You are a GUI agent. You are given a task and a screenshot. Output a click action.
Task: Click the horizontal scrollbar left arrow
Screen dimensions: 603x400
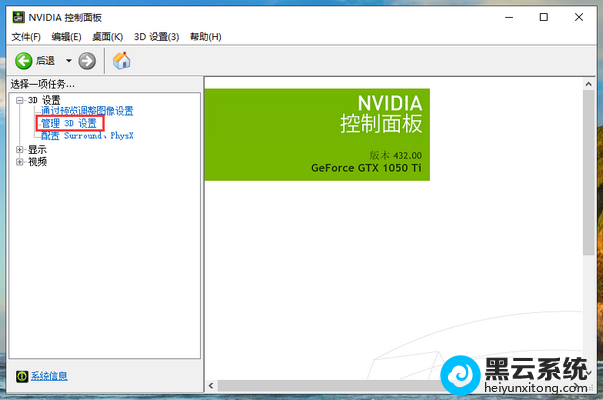click(x=211, y=385)
